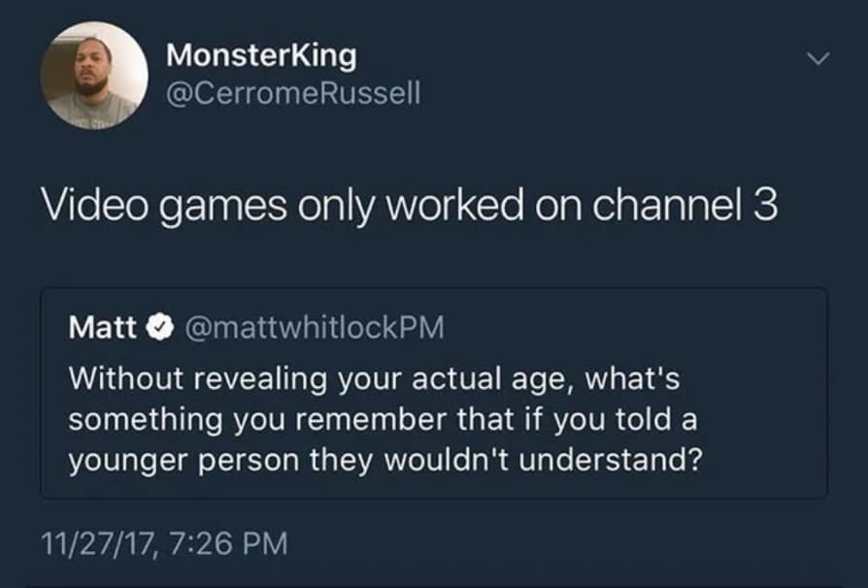
Task: Click the Matt author name
Action: pyautogui.click(x=104, y=329)
